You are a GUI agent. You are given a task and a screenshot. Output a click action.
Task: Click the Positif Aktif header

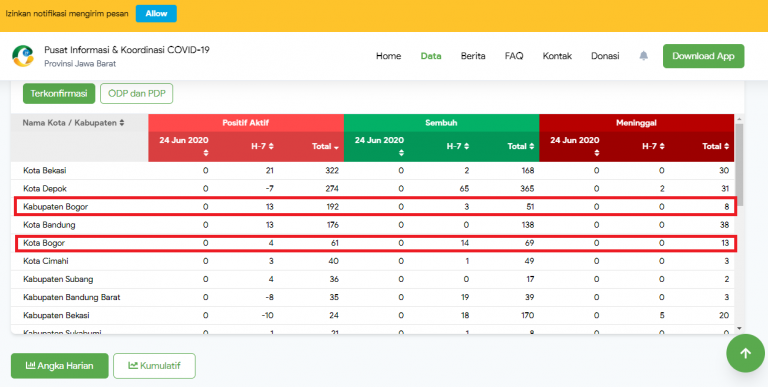246,123
